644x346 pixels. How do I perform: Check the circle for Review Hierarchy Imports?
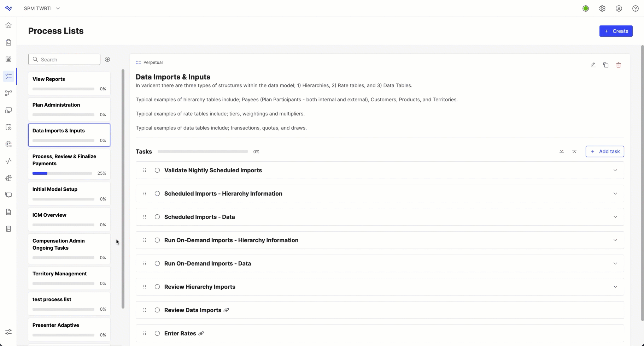pyautogui.click(x=157, y=287)
